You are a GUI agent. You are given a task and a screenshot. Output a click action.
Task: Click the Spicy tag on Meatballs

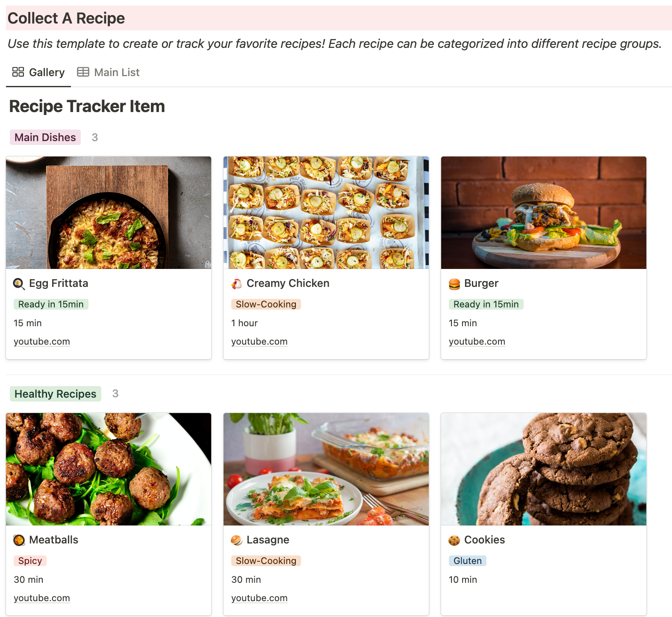tap(30, 561)
